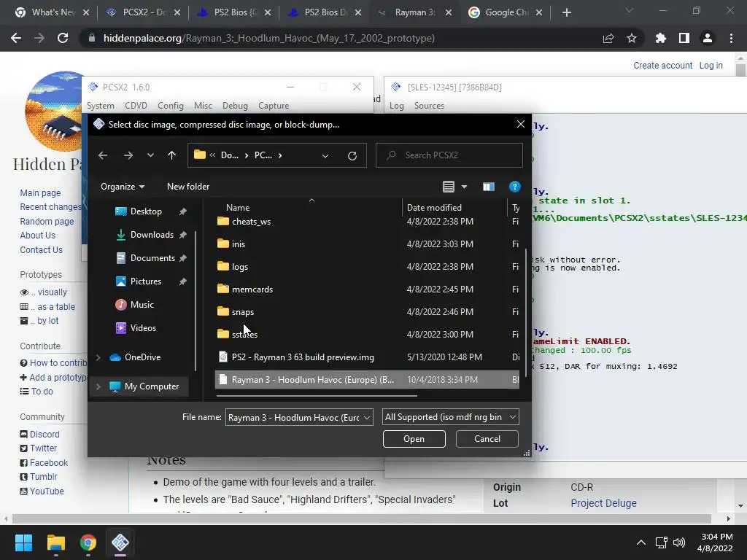Click the Open button
The width and height of the screenshot is (747, 560).
(414, 439)
